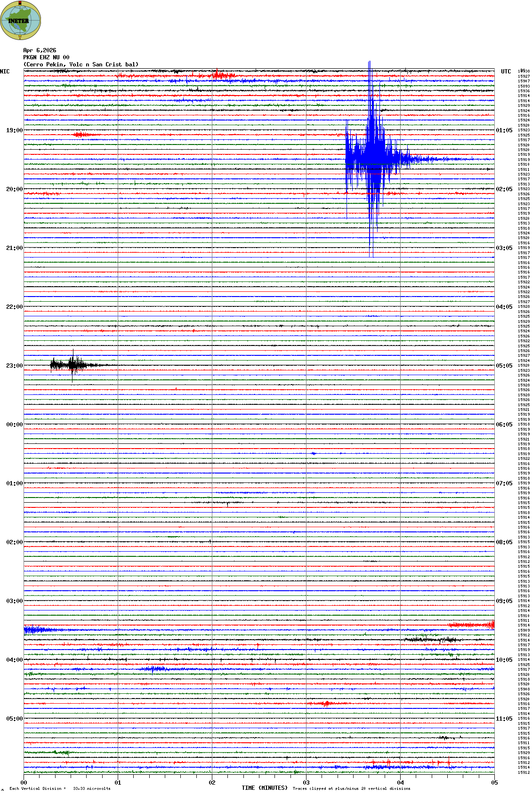This screenshot has width=532, height=795.
Task: Click the Traces clipped footnote text
Action: pyautogui.click(x=351, y=788)
